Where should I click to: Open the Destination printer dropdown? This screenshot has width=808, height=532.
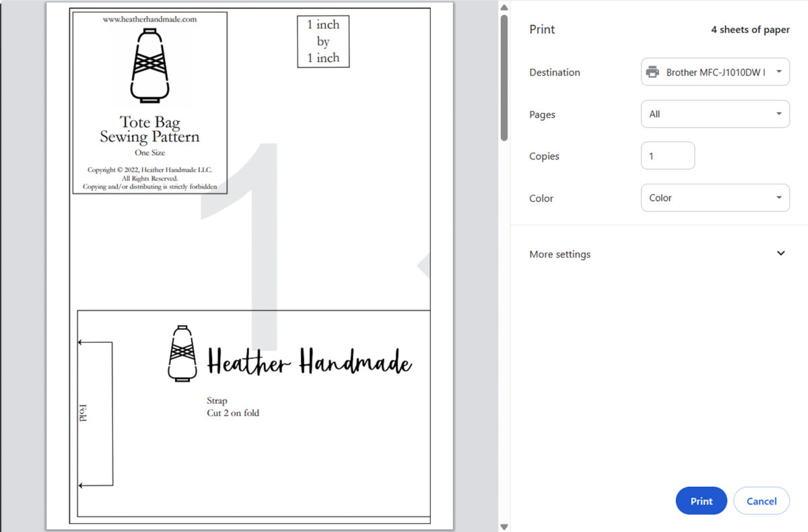[715, 71]
